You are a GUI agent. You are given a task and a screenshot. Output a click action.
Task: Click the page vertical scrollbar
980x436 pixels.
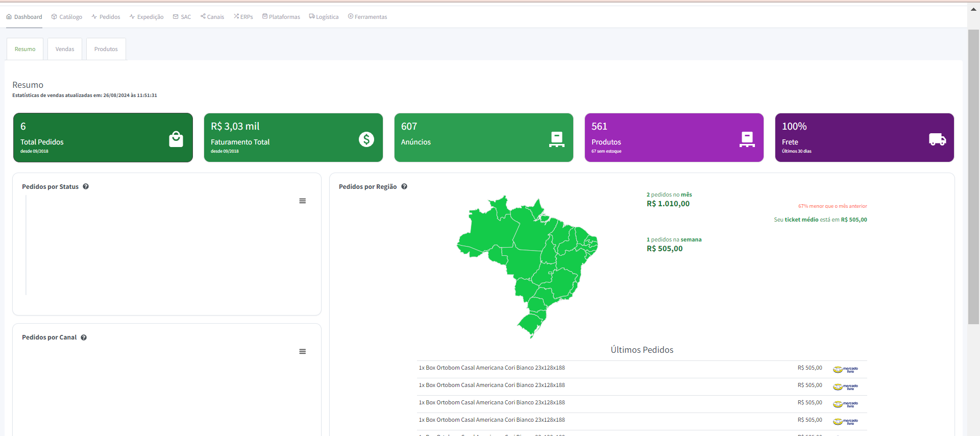pos(973,177)
